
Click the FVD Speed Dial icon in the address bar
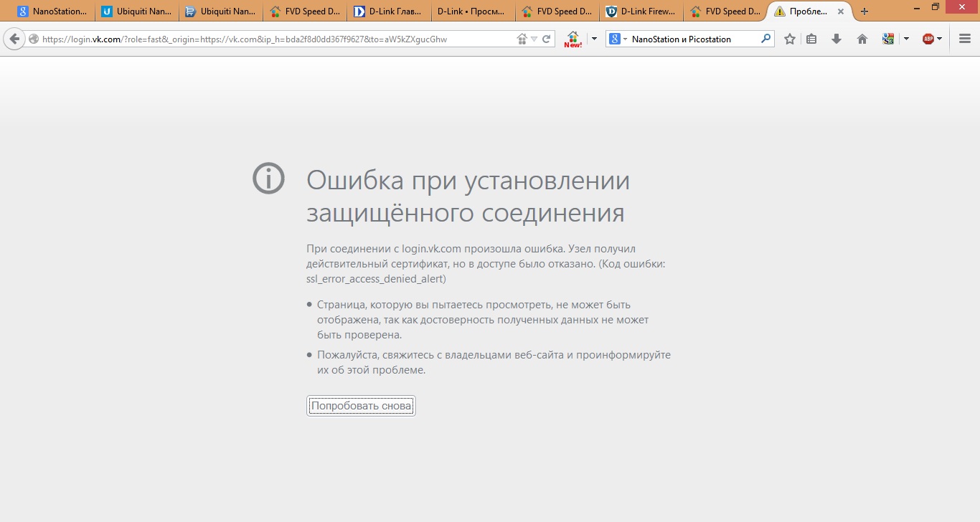tap(522, 39)
